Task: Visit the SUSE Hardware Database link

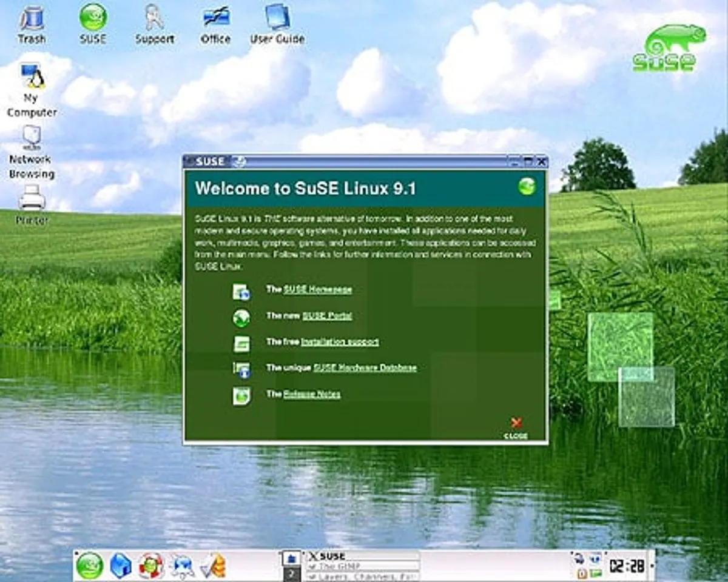Action: tap(365, 368)
